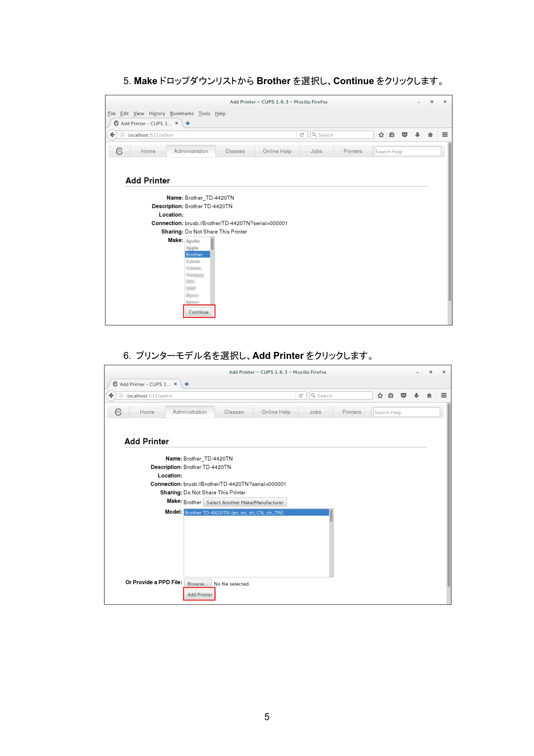
Task: Select the Administration tab in step 5 CUPS page
Action: click(191, 151)
